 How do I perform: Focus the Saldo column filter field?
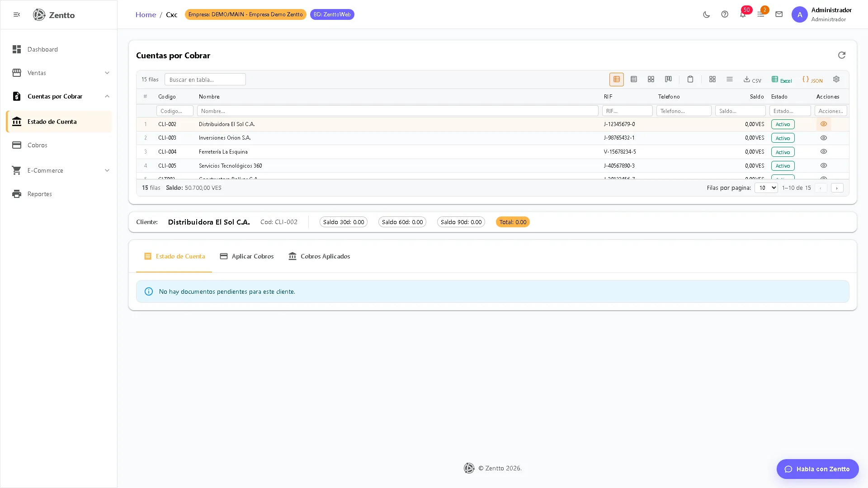pos(741,111)
